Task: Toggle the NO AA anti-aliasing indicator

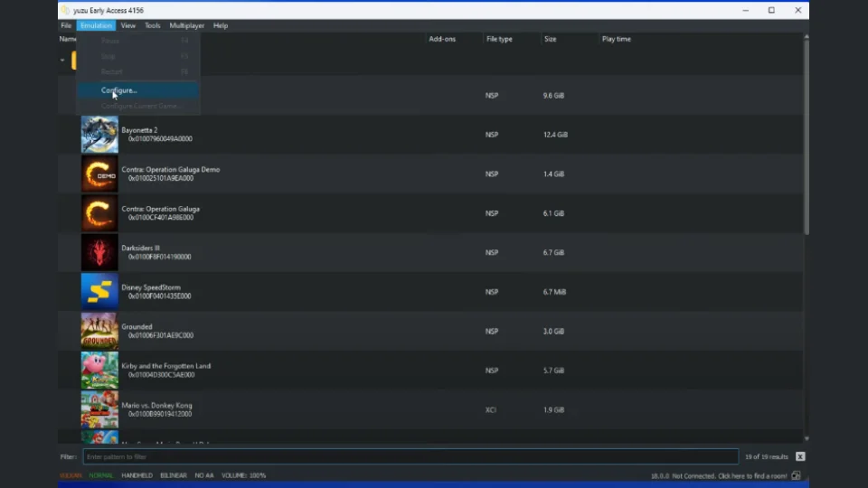Action: tap(204, 475)
